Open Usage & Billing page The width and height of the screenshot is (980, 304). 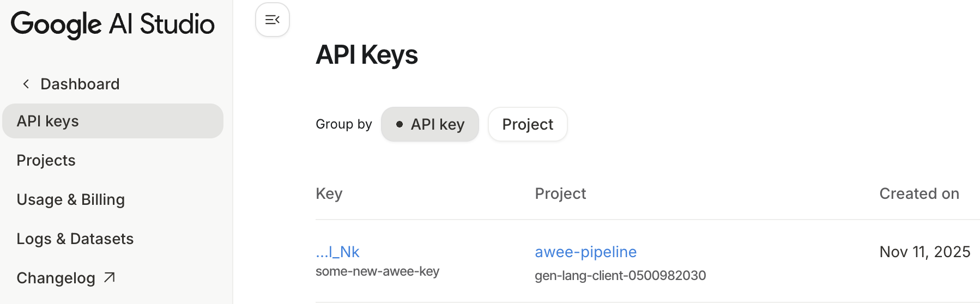point(71,199)
